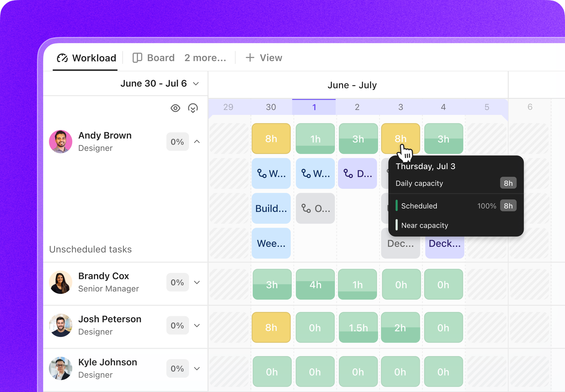Open the 2 more... views menu

(x=205, y=58)
